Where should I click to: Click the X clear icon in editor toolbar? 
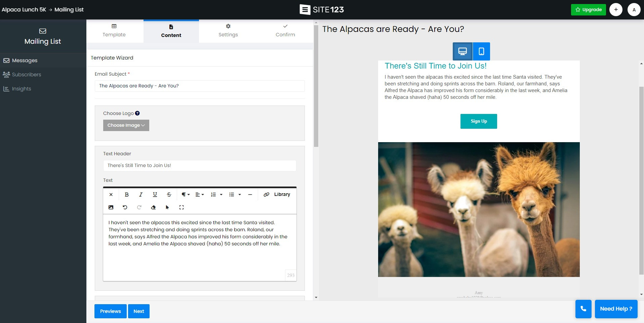(111, 195)
